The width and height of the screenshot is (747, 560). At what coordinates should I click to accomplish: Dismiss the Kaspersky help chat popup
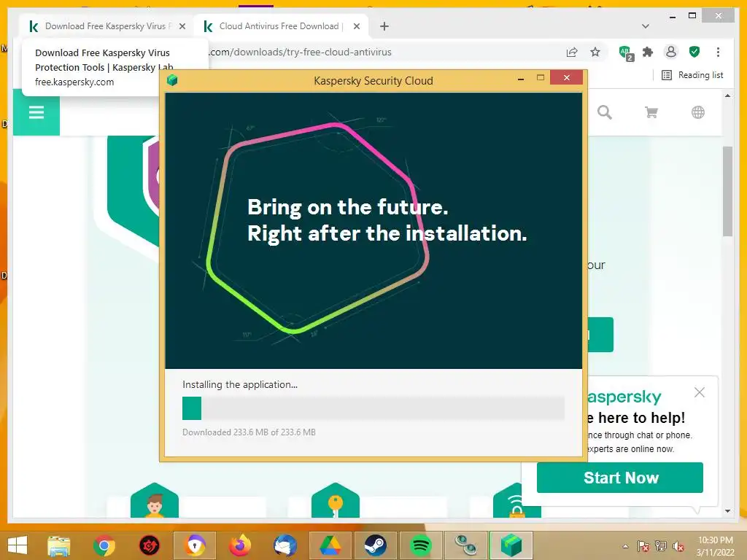[700, 392]
